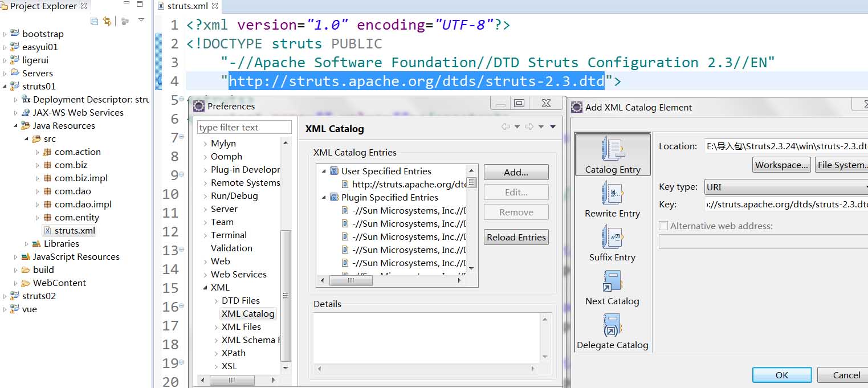Open Preferences page view menu arrow
The height and width of the screenshot is (388, 868).
click(x=553, y=127)
